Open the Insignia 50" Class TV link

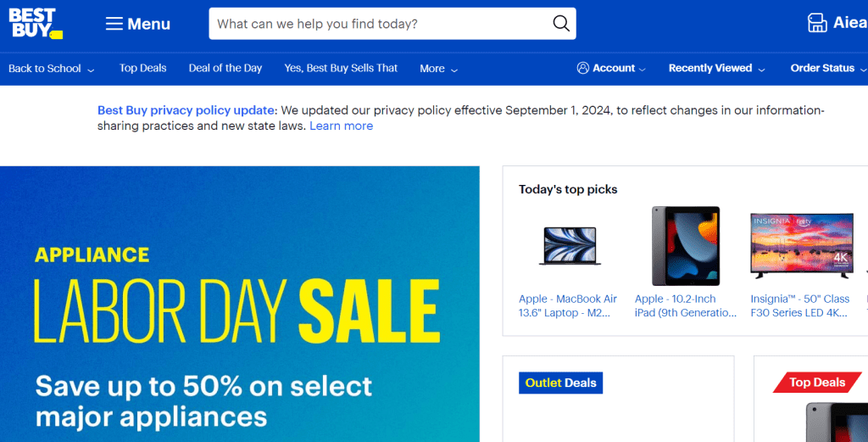coord(799,305)
